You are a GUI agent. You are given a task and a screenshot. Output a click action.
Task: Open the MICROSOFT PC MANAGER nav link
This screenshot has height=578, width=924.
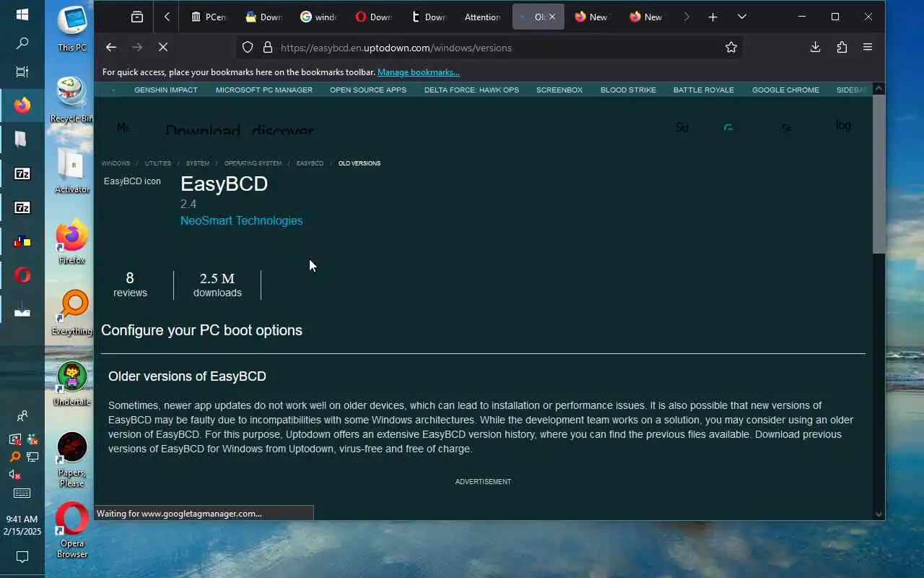click(264, 90)
